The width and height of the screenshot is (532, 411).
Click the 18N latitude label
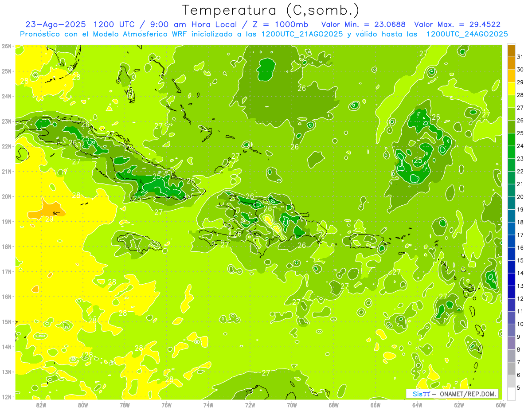(x=6, y=247)
